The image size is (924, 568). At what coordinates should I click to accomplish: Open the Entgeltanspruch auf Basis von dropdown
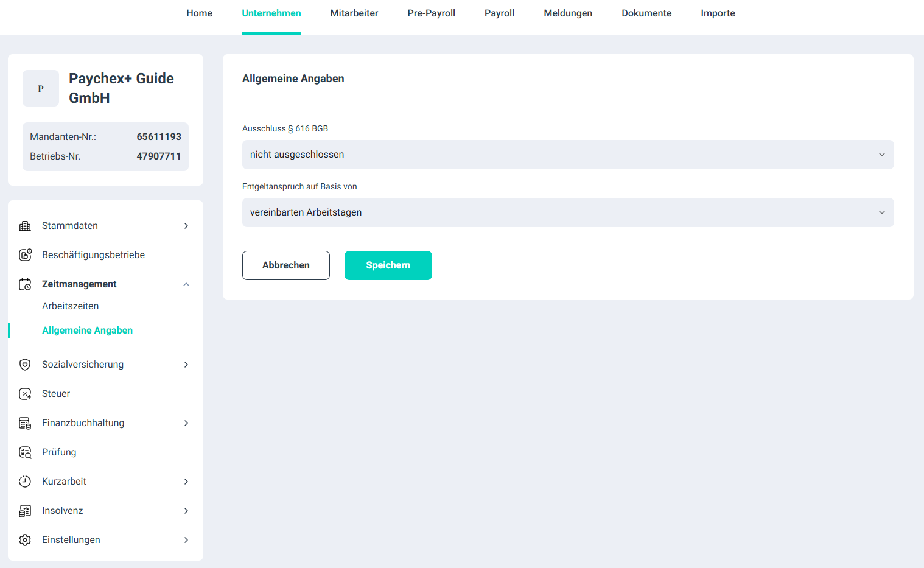[x=568, y=212]
